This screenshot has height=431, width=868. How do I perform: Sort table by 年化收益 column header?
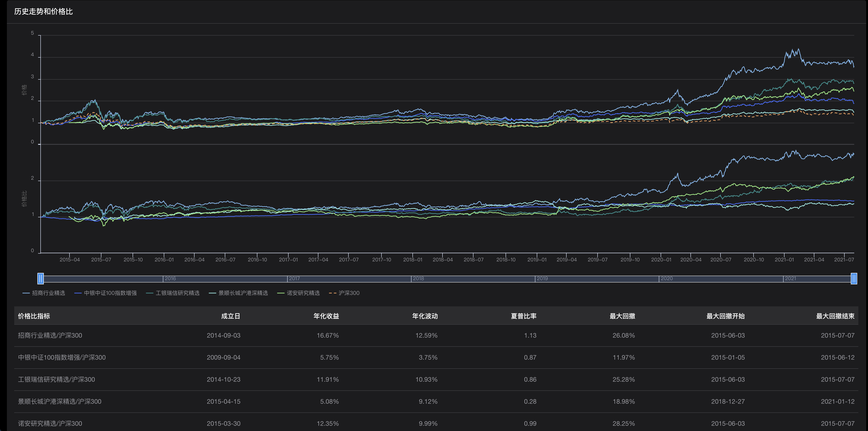click(x=326, y=316)
